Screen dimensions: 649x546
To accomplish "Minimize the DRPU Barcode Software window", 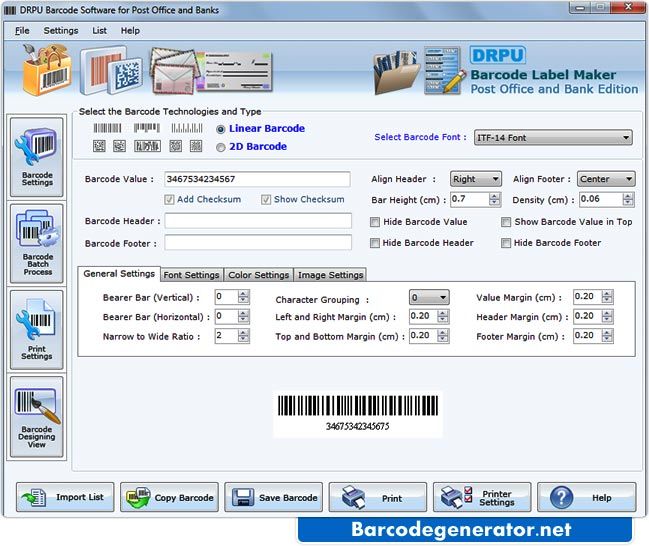I will tap(579, 7).
